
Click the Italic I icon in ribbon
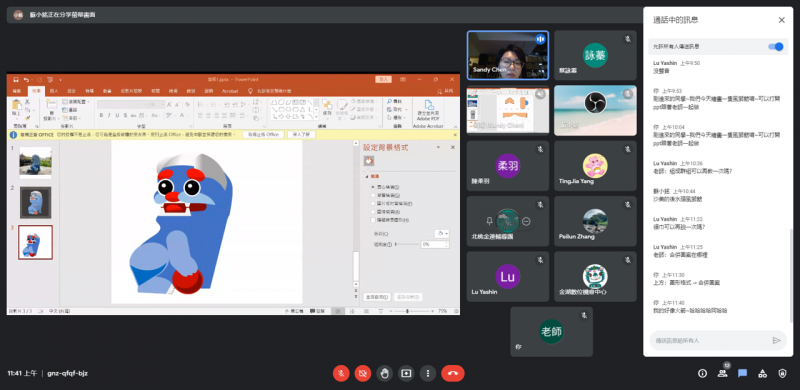[x=109, y=115]
